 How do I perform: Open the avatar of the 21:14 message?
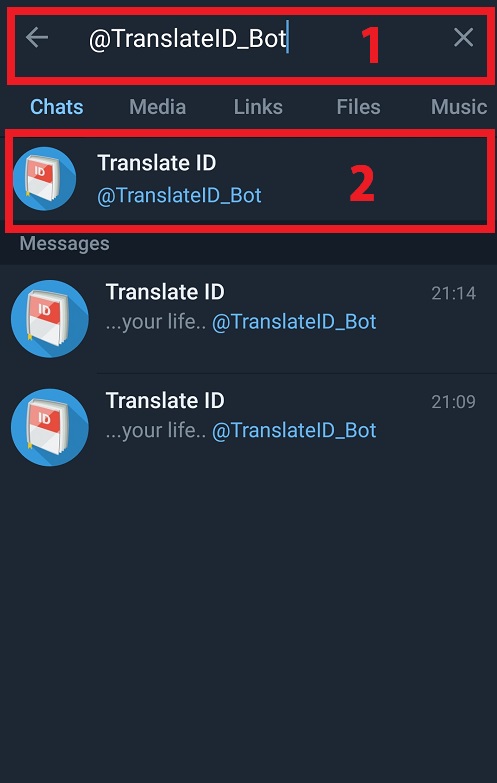pyautogui.click(x=49, y=319)
